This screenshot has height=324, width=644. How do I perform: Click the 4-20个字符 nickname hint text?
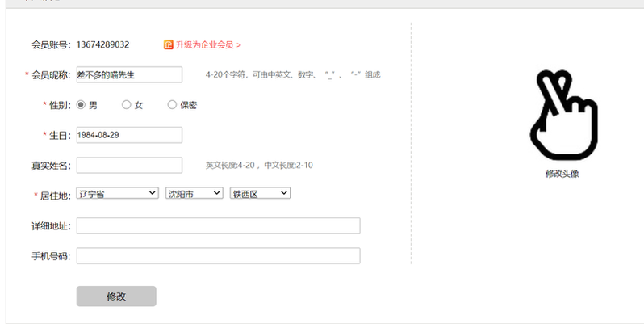[292, 74]
